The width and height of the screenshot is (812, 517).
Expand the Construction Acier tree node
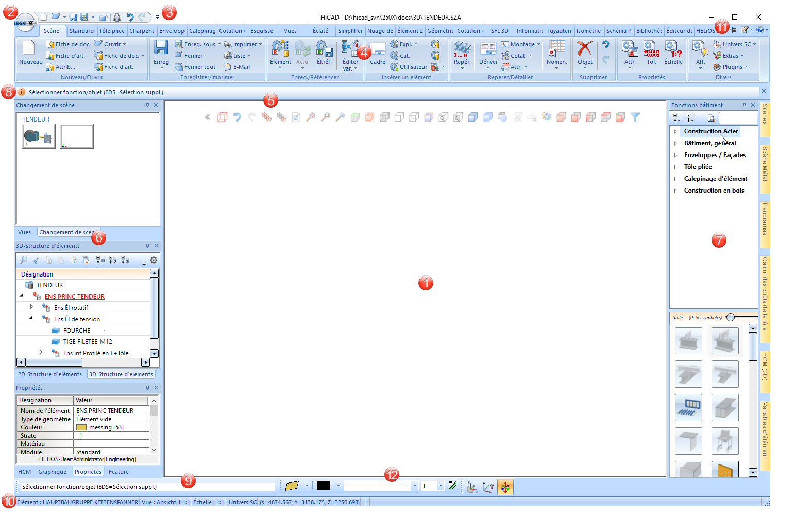pos(675,131)
